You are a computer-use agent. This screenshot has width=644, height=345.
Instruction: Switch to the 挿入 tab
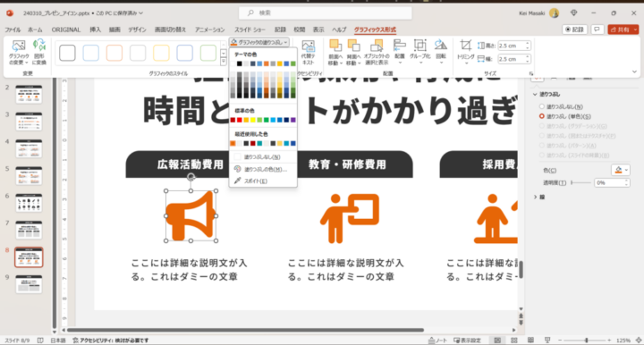point(95,29)
